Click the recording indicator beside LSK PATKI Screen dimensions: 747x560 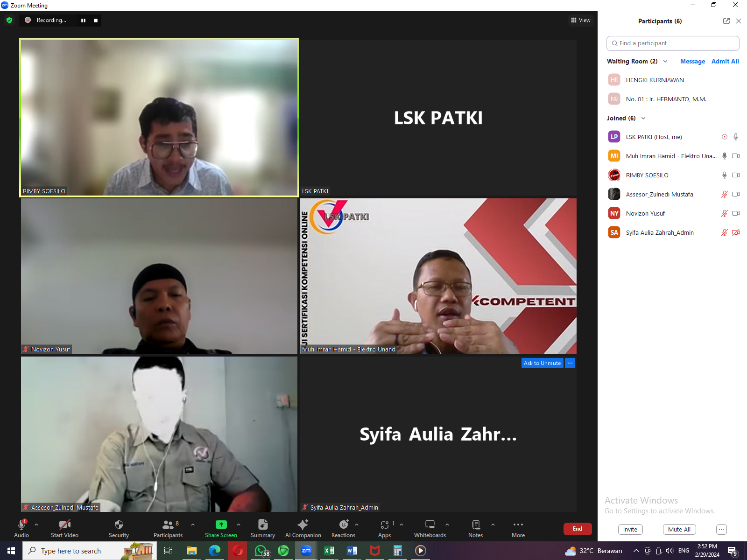click(x=725, y=137)
